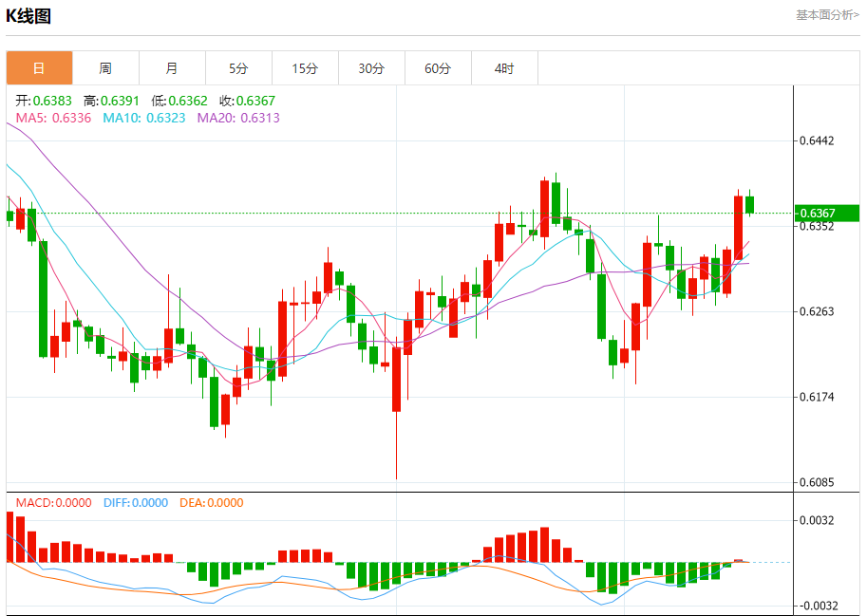The height and width of the screenshot is (616, 867).
Task: Click the green 0.6367 current price tag
Action: click(x=827, y=214)
